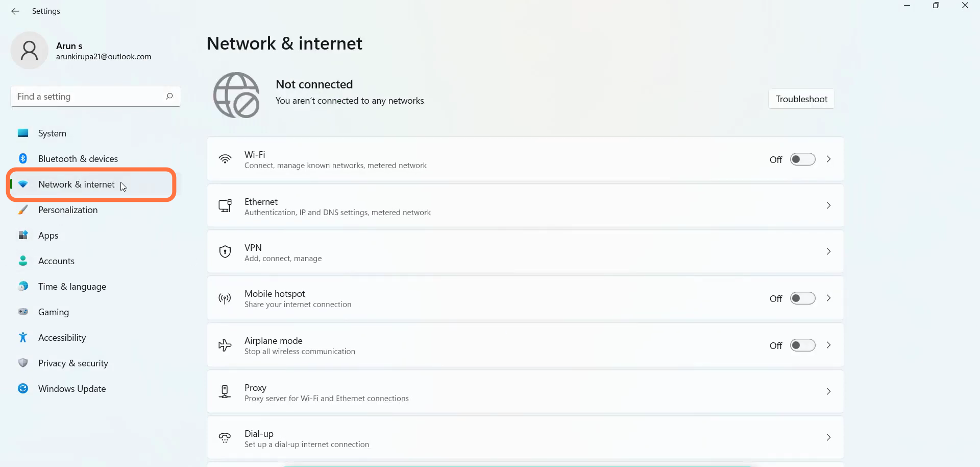Open the Dial-up title text

click(259, 434)
